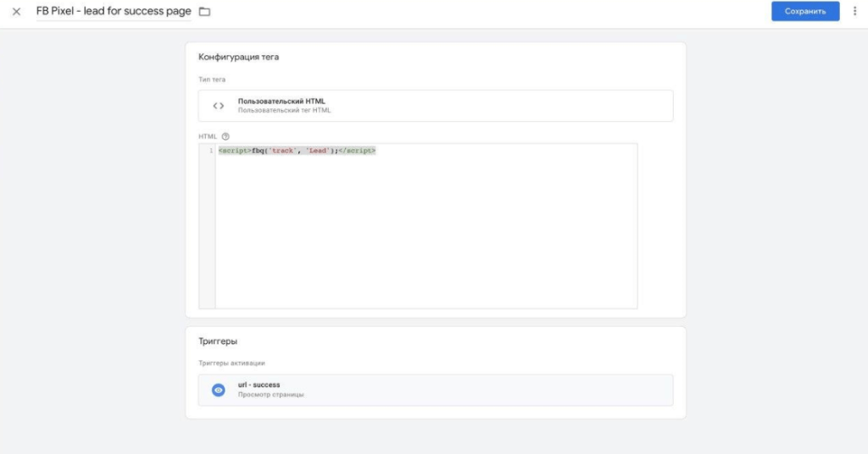The width and height of the screenshot is (868, 454).
Task: Click the Конфигурация тега section heading
Action: (x=238, y=58)
